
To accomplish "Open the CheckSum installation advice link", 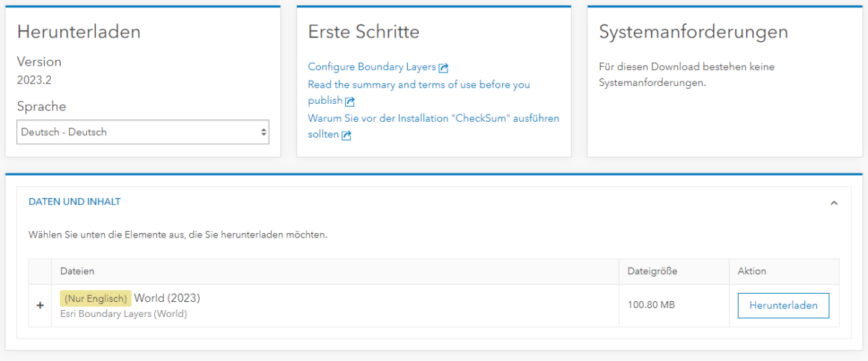I will tap(433, 126).
